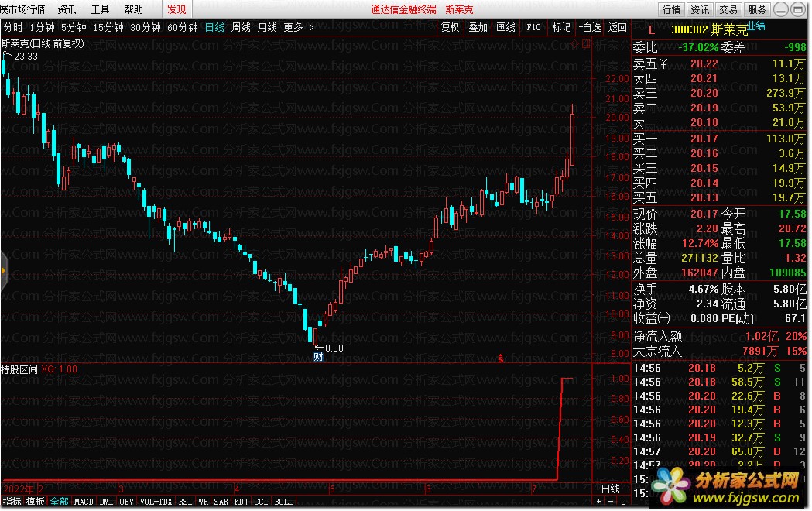Open the 资讯 menu in menu bar
This screenshot has width=812, height=511.
(67, 9)
